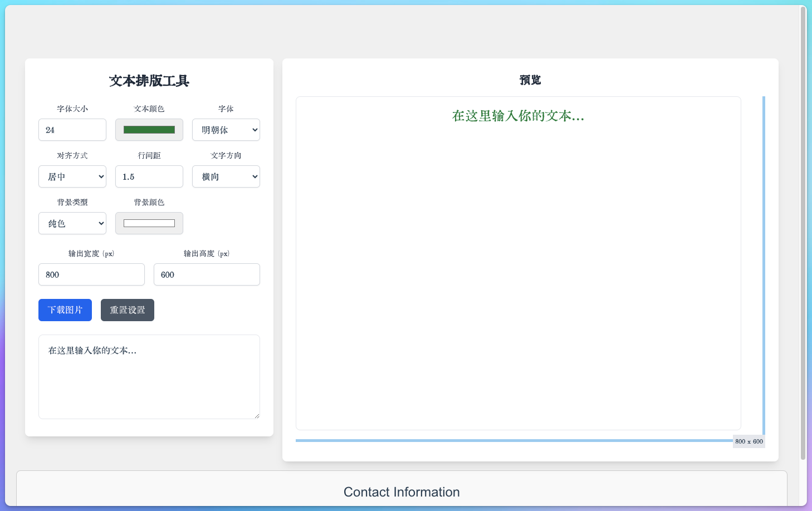Viewport: 812px width, 511px height.
Task: Click the 行间距 line spacing input
Action: [149, 176]
